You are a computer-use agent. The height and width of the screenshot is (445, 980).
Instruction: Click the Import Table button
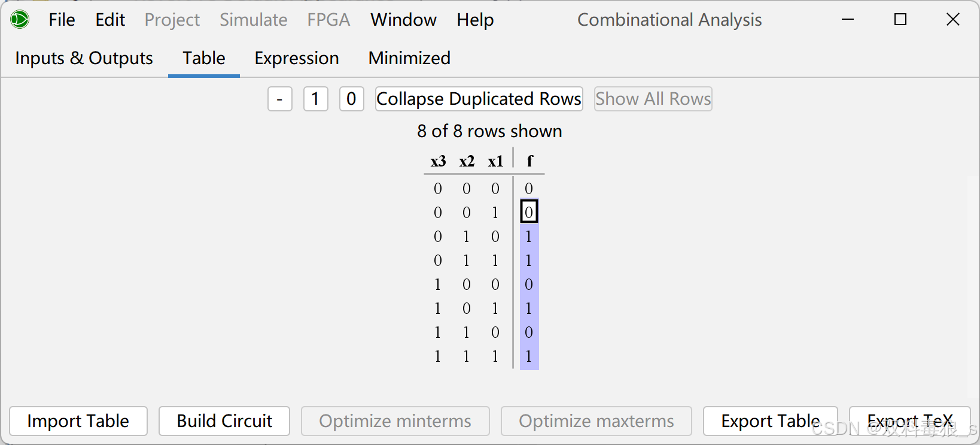tap(78, 421)
